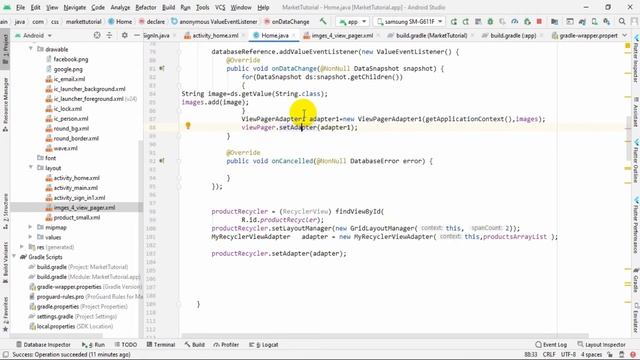Open the Layout Inspector

click(x=601, y=345)
